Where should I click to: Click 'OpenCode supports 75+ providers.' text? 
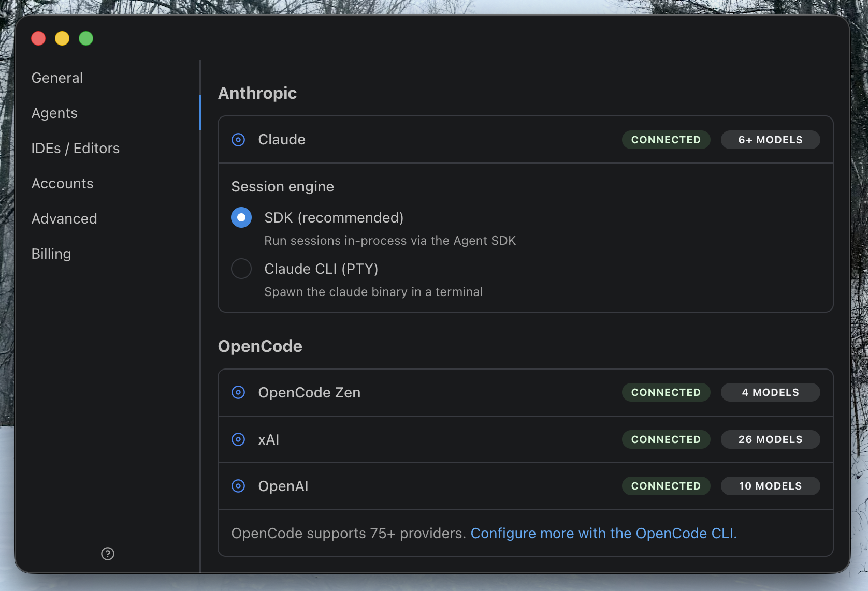[349, 533]
